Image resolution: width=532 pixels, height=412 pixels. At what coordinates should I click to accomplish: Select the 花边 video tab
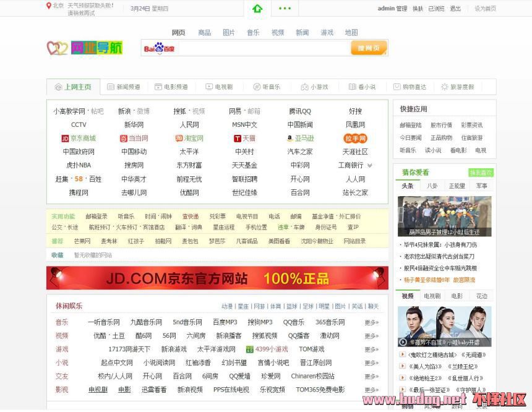coord(482,296)
